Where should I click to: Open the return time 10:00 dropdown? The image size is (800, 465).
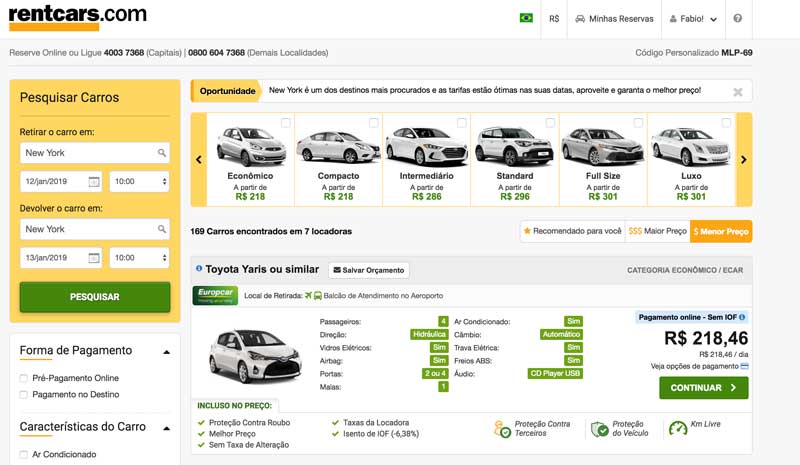[x=139, y=258]
